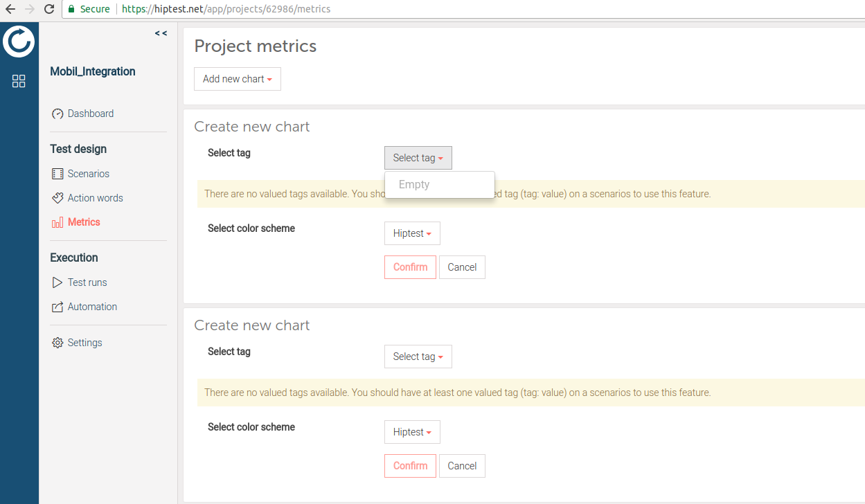Reload the page in the browser
Screen dimensions: 865x504
(49, 9)
